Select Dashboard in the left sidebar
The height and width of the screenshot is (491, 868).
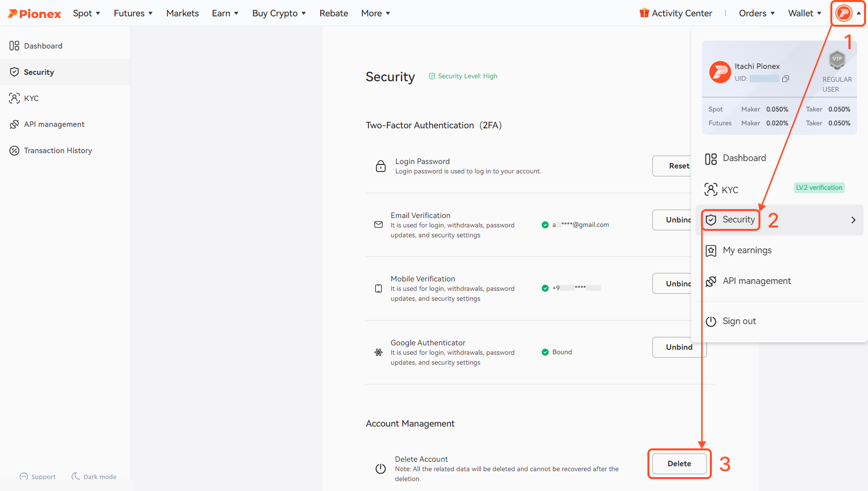tap(65, 46)
